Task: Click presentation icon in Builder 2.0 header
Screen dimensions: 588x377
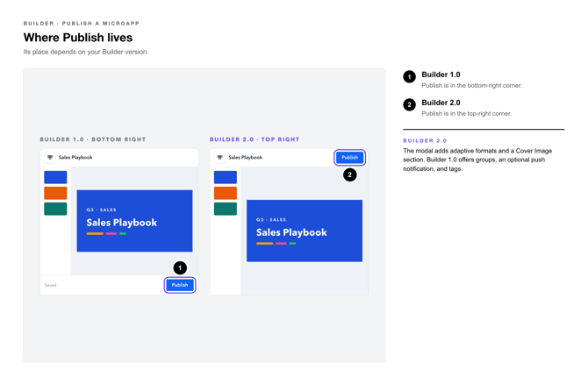Action: point(220,158)
